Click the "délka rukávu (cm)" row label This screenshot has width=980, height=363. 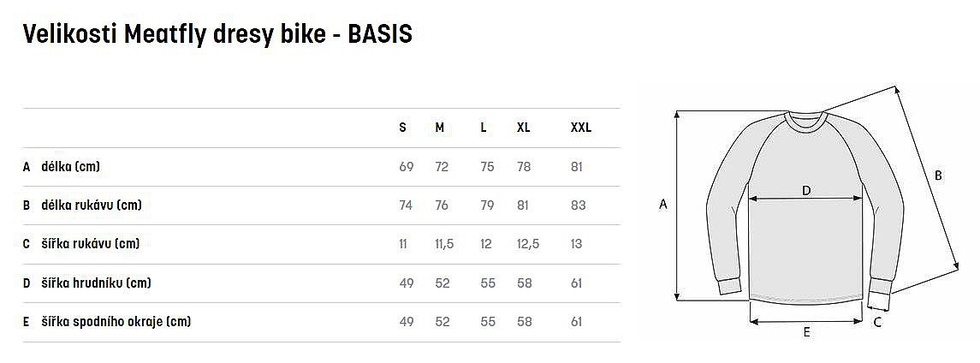click(92, 205)
